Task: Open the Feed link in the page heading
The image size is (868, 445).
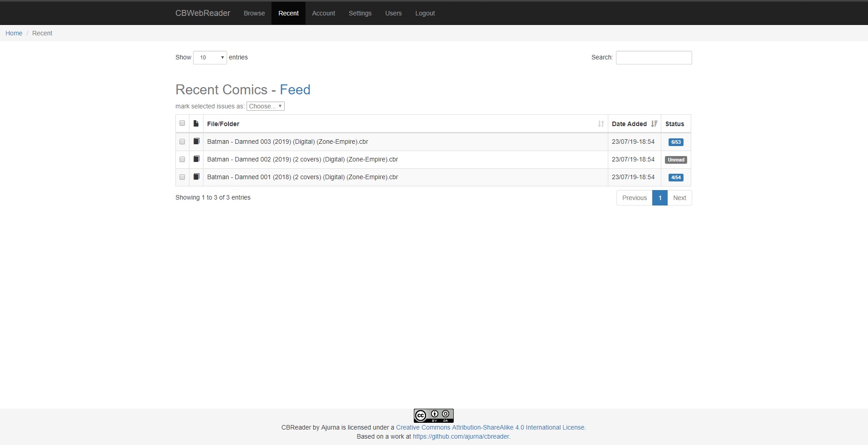Action: 295,89
